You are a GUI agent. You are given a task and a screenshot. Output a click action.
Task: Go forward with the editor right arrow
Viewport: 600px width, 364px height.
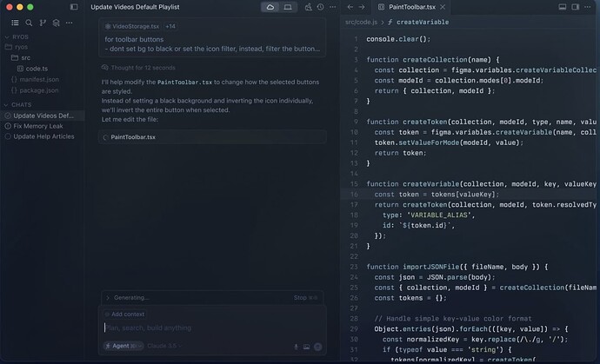(362, 7)
